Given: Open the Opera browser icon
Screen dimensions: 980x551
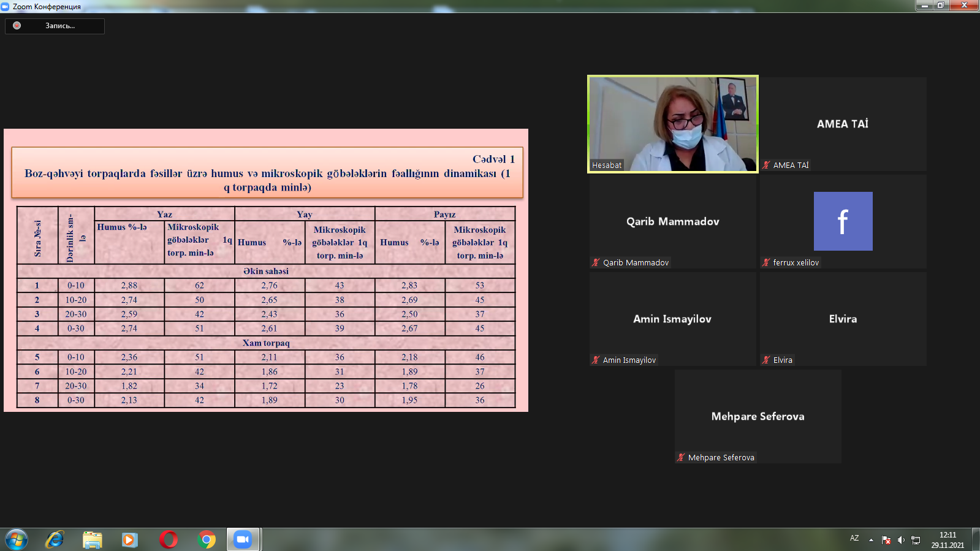Looking at the screenshot, I should 169,539.
